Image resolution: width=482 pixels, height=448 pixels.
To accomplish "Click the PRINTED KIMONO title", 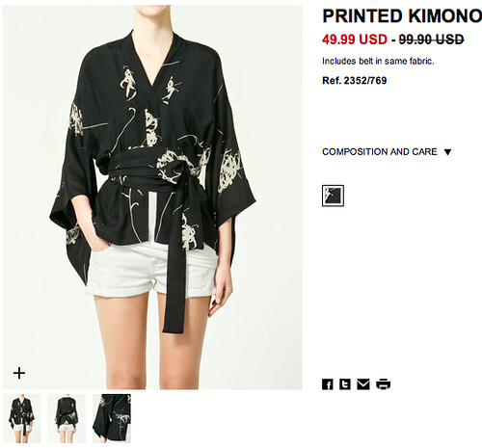I will click(402, 16).
